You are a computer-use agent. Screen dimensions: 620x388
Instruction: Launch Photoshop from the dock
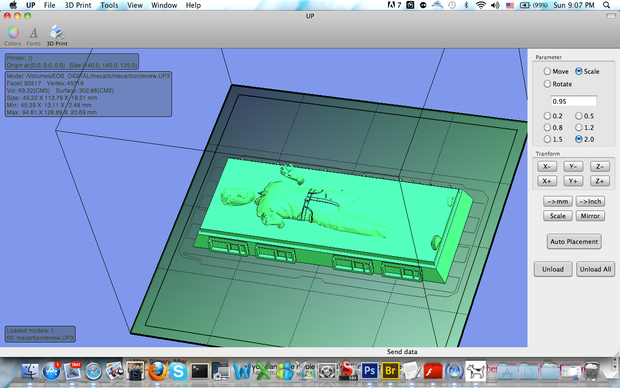click(x=370, y=371)
